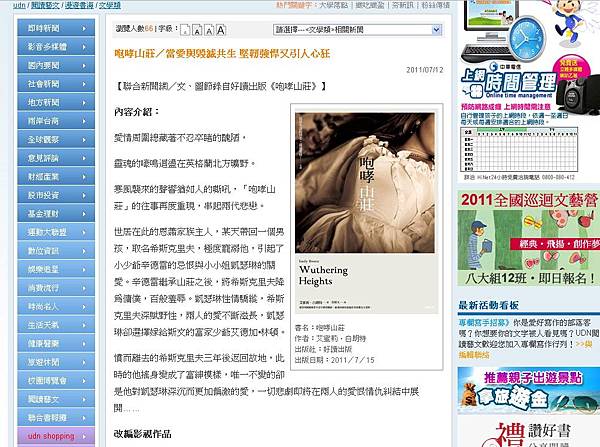Click the arrow on the 時尚名人 row
The width and height of the screenshot is (600, 447).
tap(84, 307)
